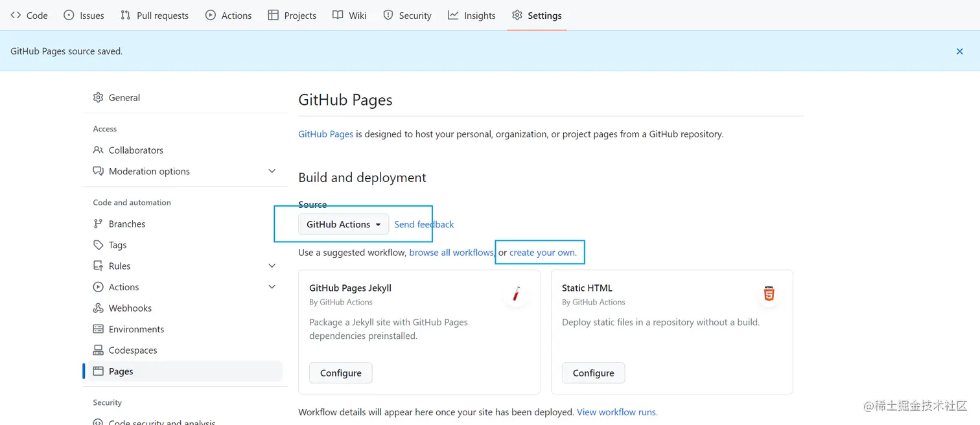The width and height of the screenshot is (980, 425).
Task: Click the Settings gear icon in tabs
Action: pyautogui.click(x=517, y=15)
